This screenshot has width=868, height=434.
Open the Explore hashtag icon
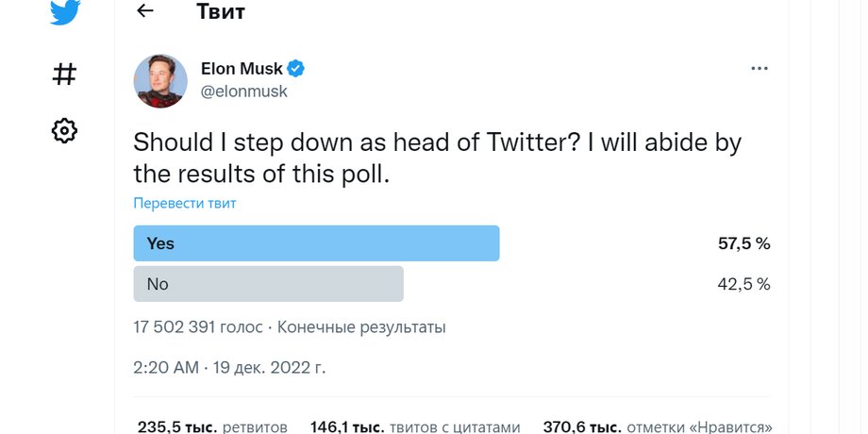pos(63,74)
